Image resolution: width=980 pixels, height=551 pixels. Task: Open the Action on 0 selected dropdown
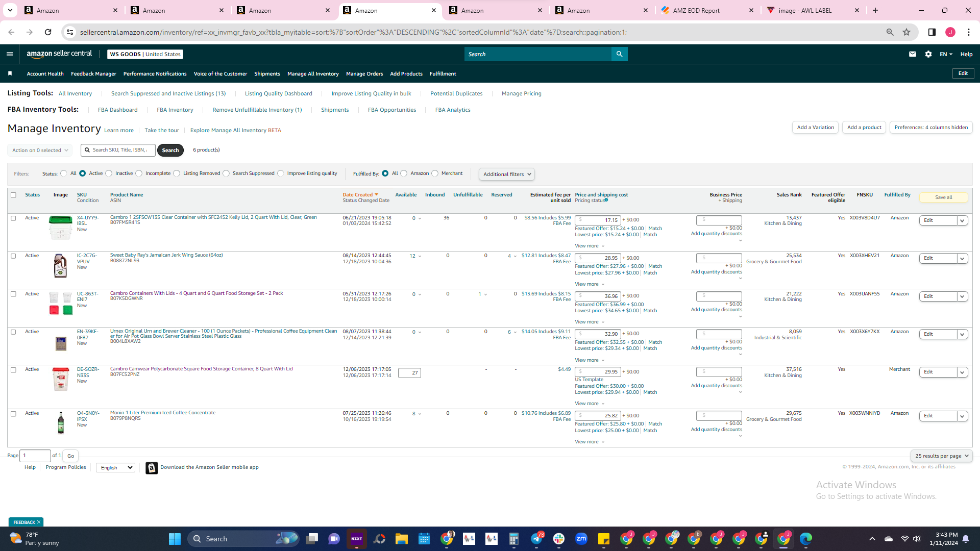40,151
